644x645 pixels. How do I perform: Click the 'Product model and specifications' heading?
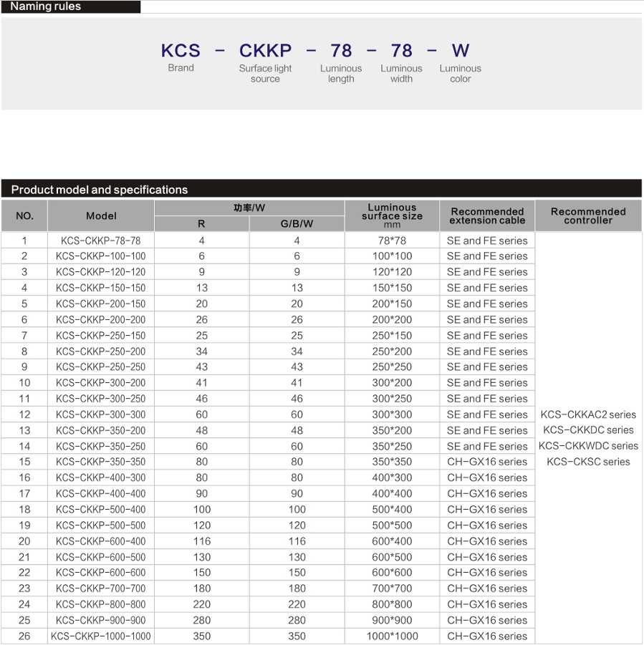click(100, 190)
